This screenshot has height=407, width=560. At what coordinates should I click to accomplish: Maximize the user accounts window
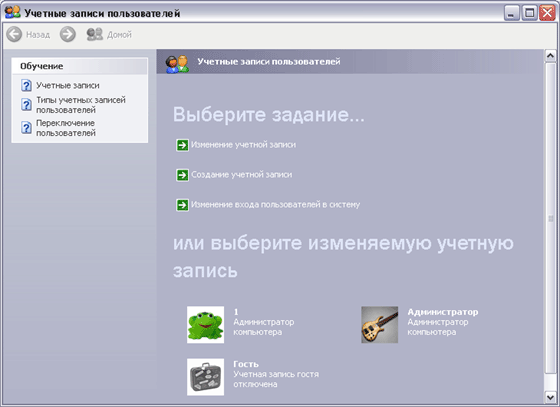(530, 13)
